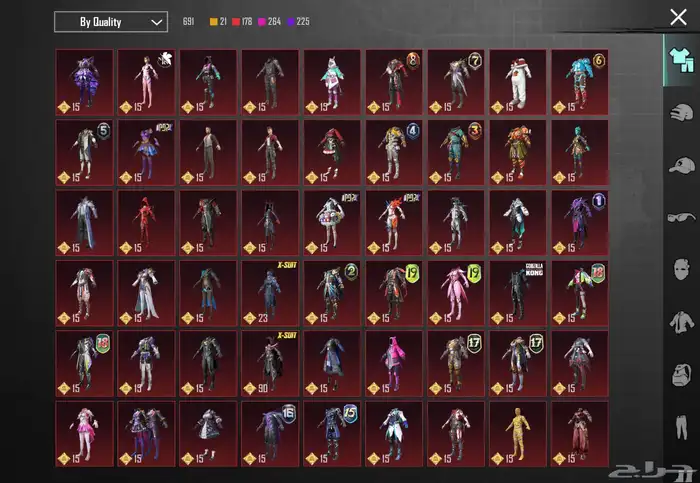Open the face mask category
Image resolution: width=700 pixels, height=483 pixels.
pyautogui.click(x=680, y=269)
